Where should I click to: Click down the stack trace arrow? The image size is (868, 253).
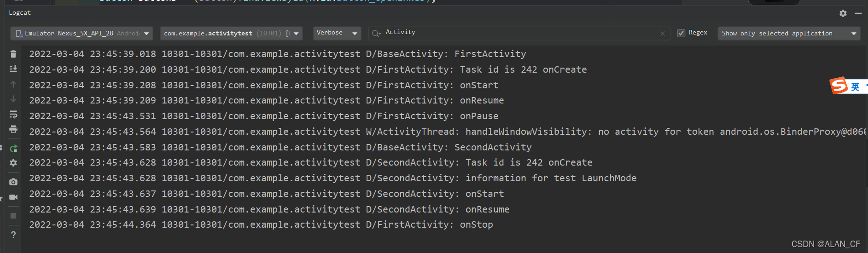13,99
